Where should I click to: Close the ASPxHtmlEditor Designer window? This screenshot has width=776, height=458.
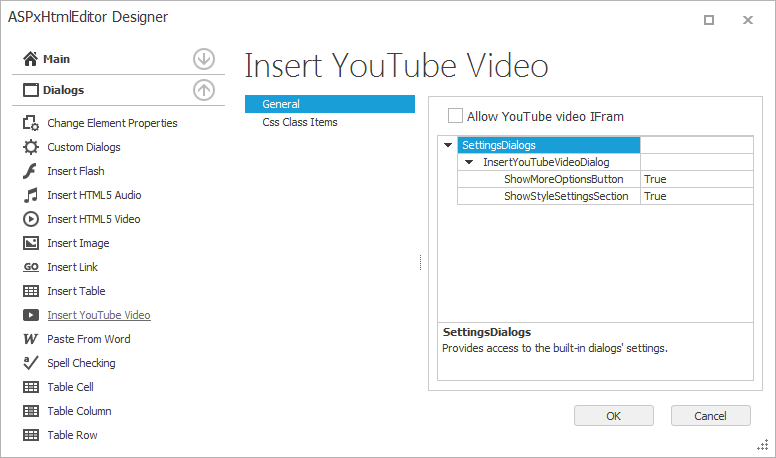pos(748,20)
